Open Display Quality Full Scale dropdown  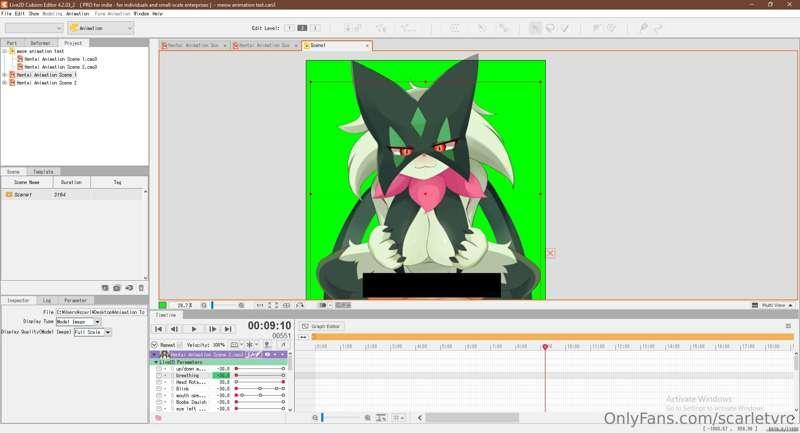coord(92,333)
